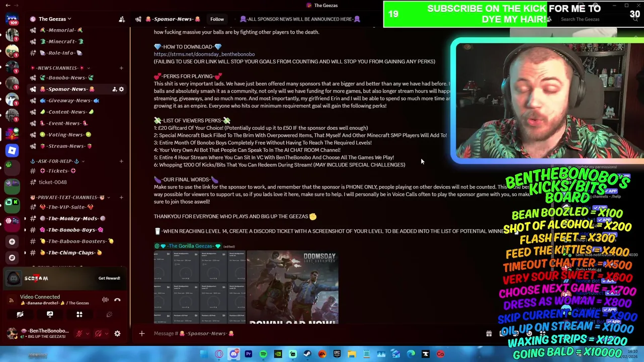The image size is (644, 362).
Task: Open the gift icon in message bar
Action: pyautogui.click(x=489, y=333)
